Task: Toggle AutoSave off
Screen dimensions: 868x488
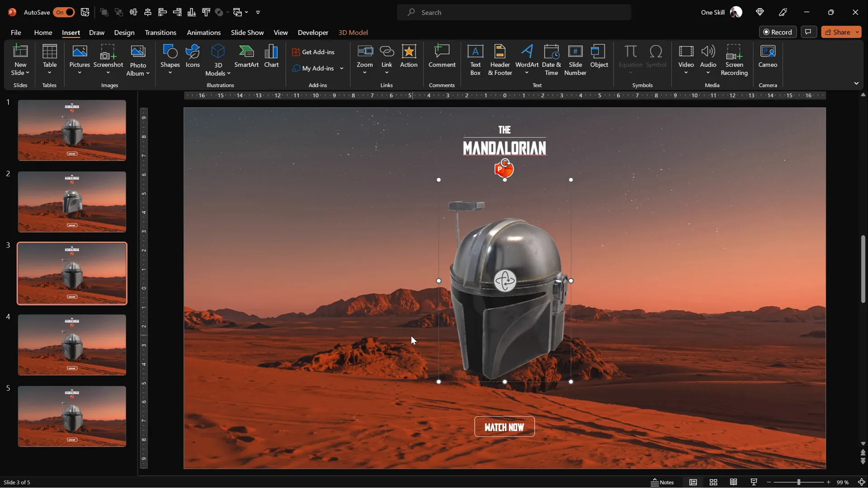Action: 64,12
